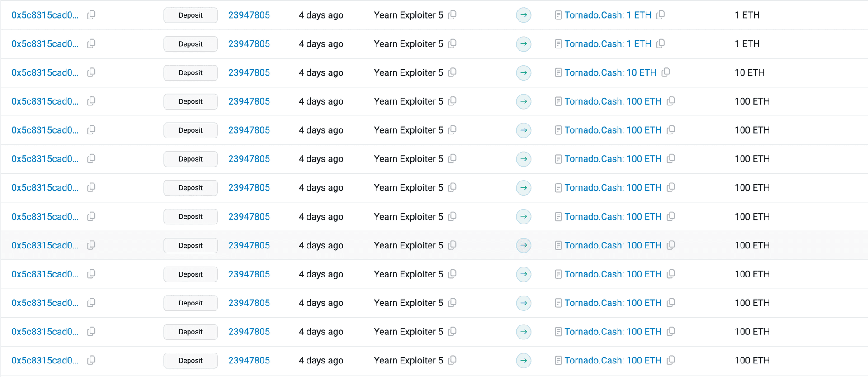
Task: Open the truncated 0x5c8315cad0 transaction in the top row
Action: 45,15
